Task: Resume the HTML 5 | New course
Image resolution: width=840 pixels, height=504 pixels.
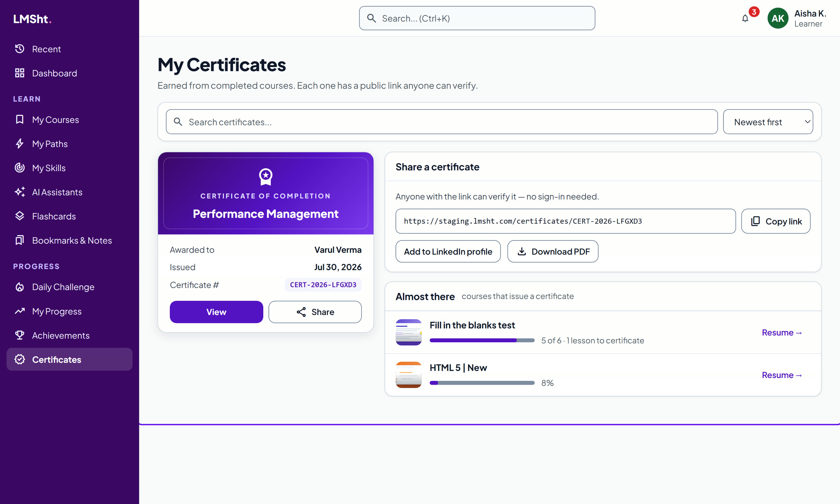Action: pos(782,375)
